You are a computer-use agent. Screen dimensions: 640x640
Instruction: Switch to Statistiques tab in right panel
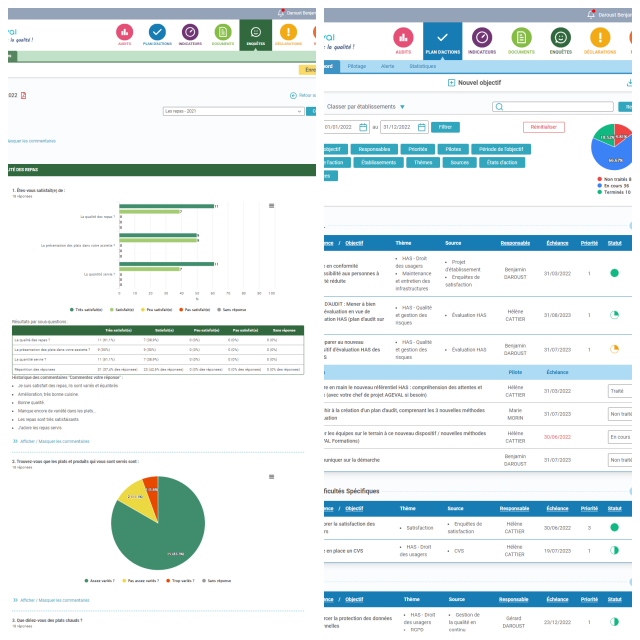tap(422, 66)
